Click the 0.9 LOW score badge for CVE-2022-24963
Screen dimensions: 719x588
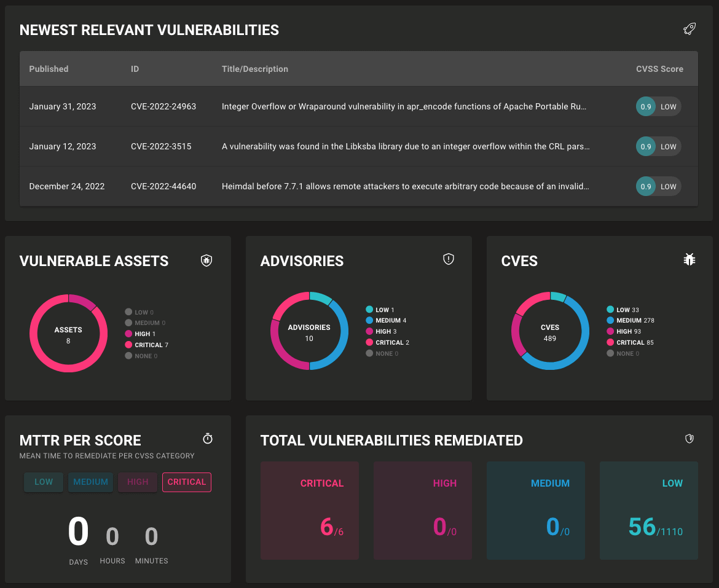[x=658, y=106]
